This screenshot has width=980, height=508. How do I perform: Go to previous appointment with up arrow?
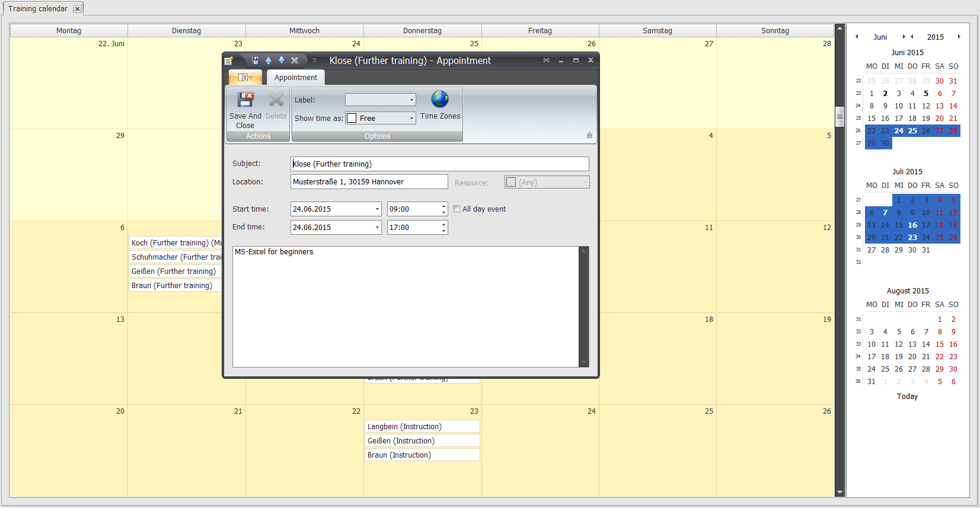point(269,60)
